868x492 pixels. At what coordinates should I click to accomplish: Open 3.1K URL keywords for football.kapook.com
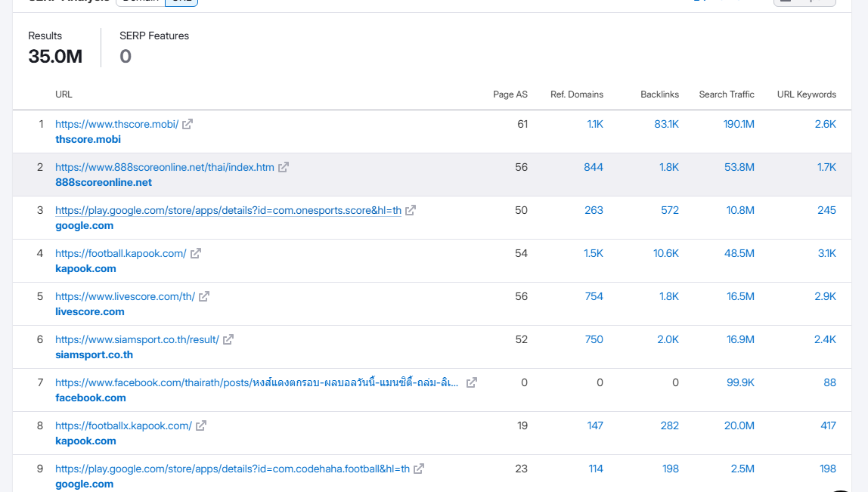tap(827, 253)
